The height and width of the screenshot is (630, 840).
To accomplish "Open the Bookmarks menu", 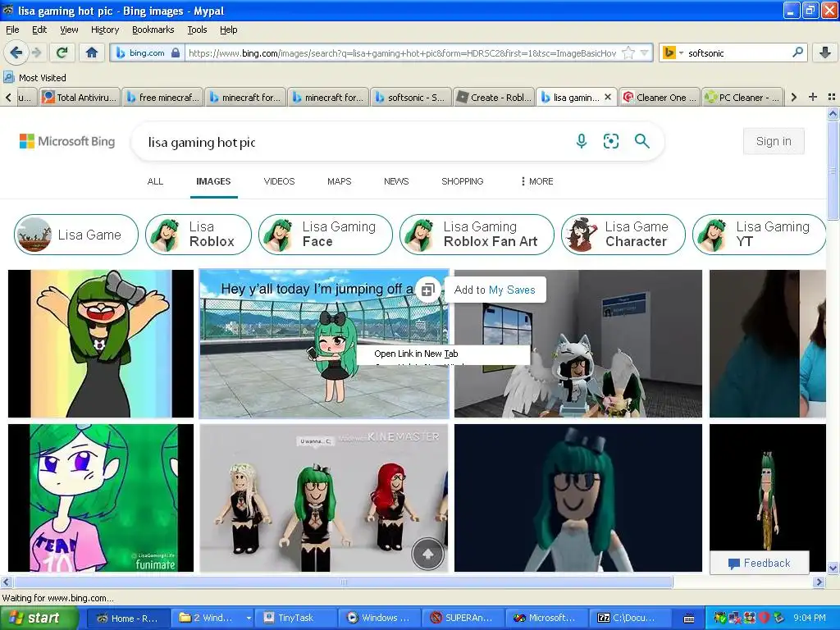I will (x=153, y=30).
